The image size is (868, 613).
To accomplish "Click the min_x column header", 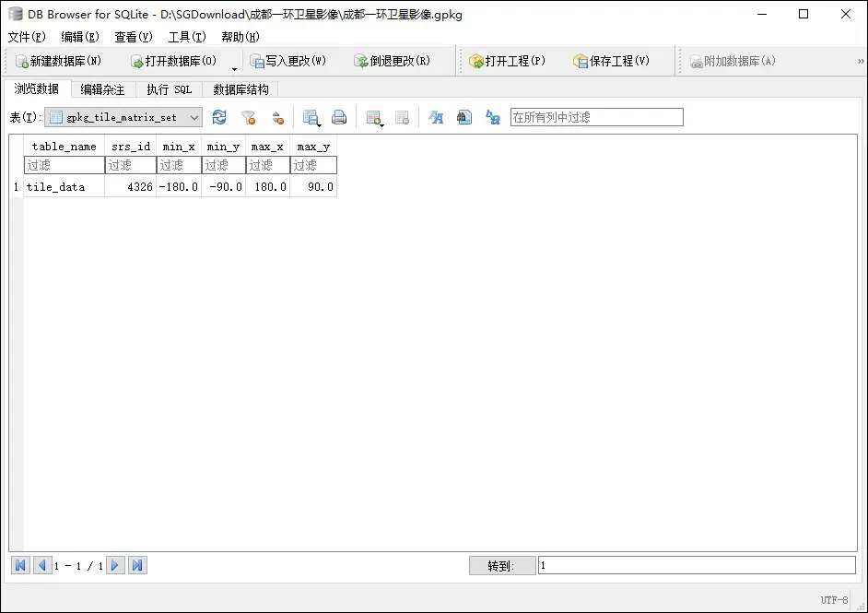I will (x=179, y=147).
